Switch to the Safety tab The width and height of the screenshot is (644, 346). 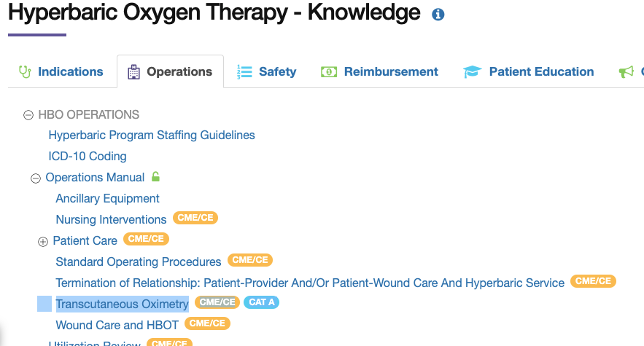pos(266,72)
